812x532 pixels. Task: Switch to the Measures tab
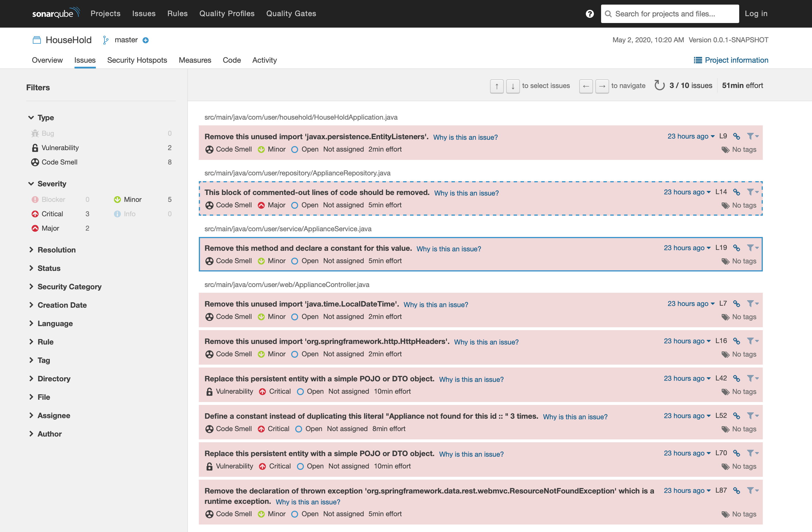click(195, 59)
